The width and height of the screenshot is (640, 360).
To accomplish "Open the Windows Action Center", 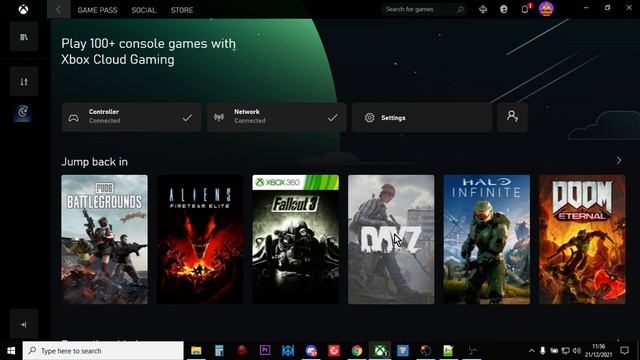I will click(624, 351).
